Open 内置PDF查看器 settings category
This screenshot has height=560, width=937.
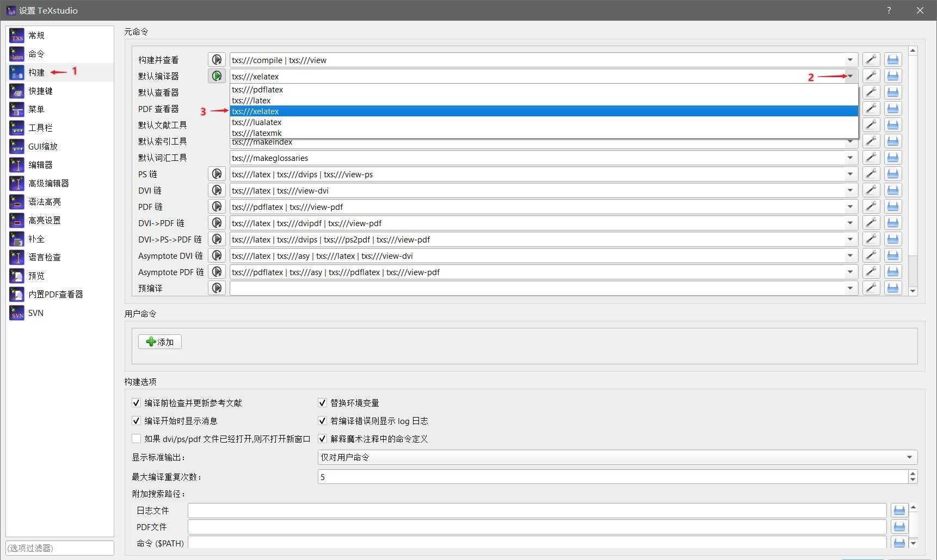coord(60,294)
